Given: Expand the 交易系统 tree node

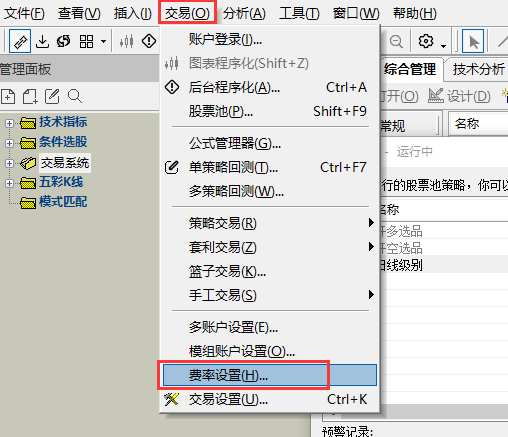Looking at the screenshot, I should coord(9,163).
